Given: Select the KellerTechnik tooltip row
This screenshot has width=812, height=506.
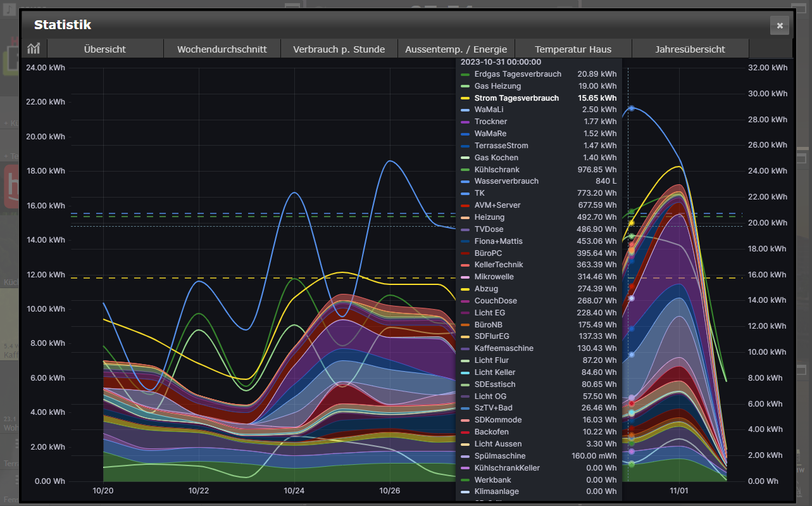Looking at the screenshot, I should point(539,265).
